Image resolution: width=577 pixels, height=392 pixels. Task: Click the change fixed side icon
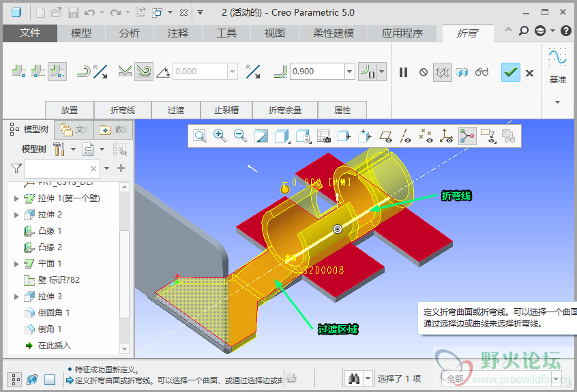click(85, 72)
